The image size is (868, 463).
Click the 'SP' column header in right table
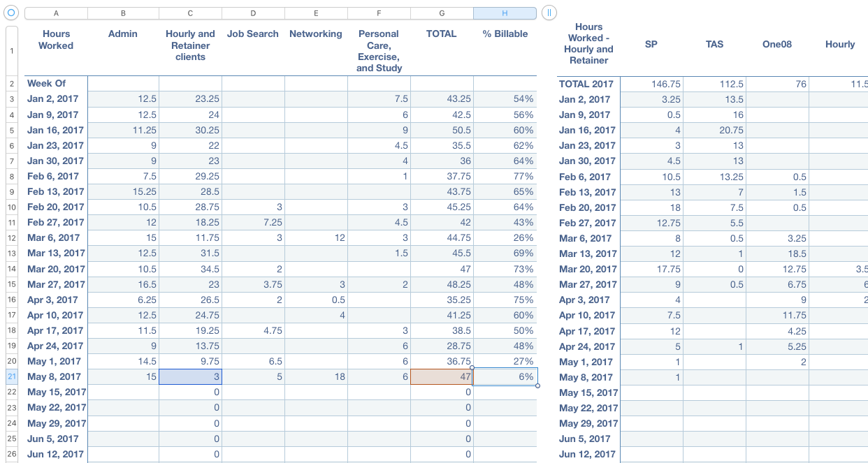pyautogui.click(x=651, y=44)
